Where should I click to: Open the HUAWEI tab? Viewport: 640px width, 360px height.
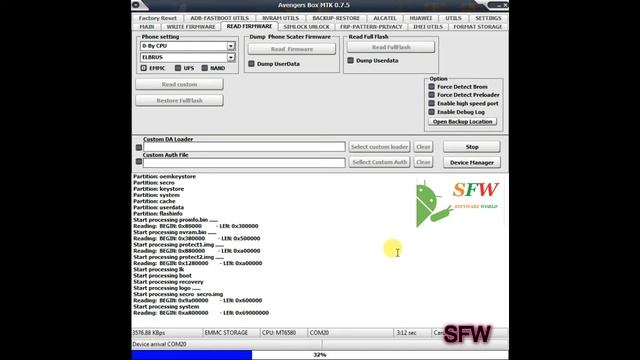coord(420,18)
